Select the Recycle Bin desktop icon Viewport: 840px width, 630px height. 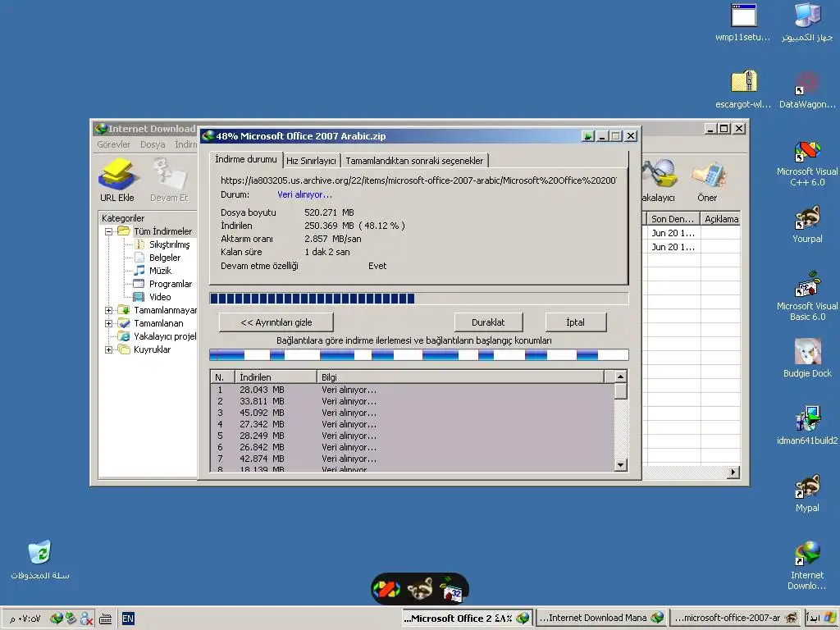tap(40, 559)
